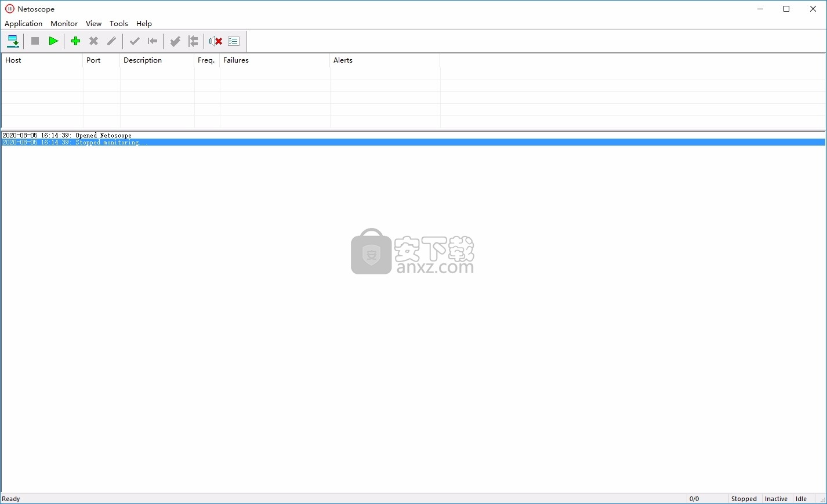Select the 'Opened Netoscope' log entry
This screenshot has width=827, height=504.
pos(413,135)
